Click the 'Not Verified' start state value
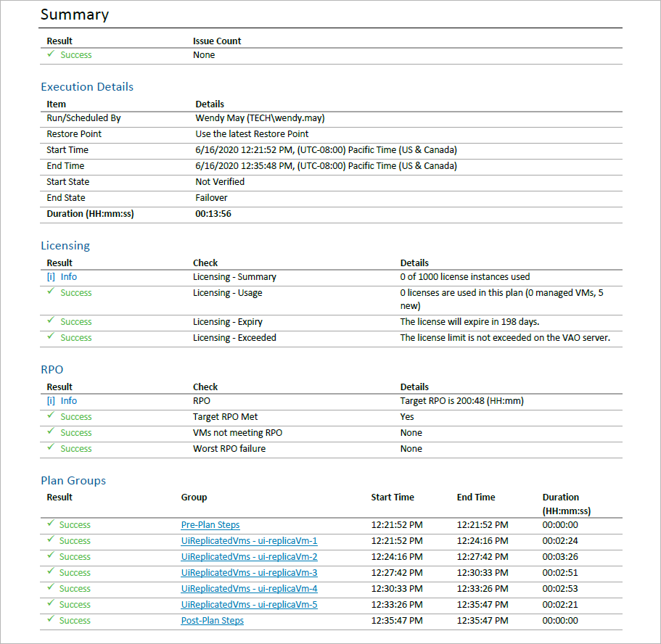 tap(220, 181)
